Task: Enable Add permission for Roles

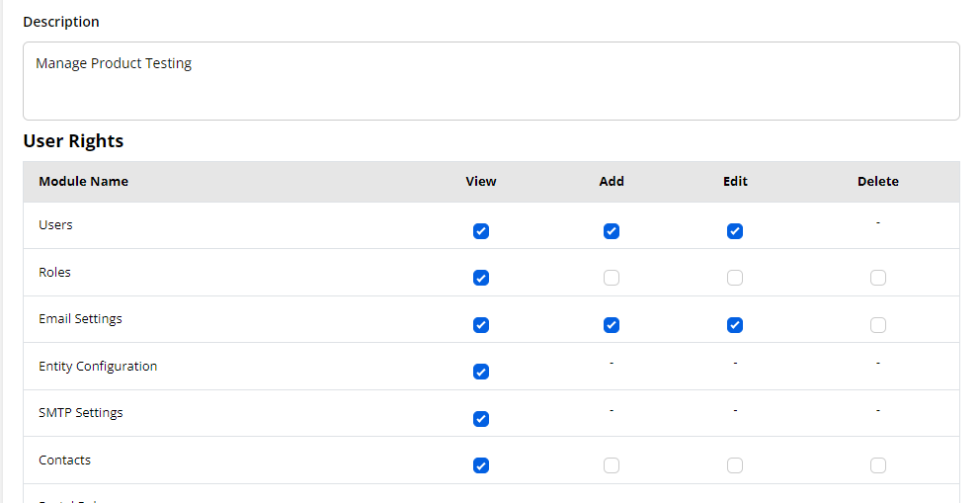Action: [612, 278]
